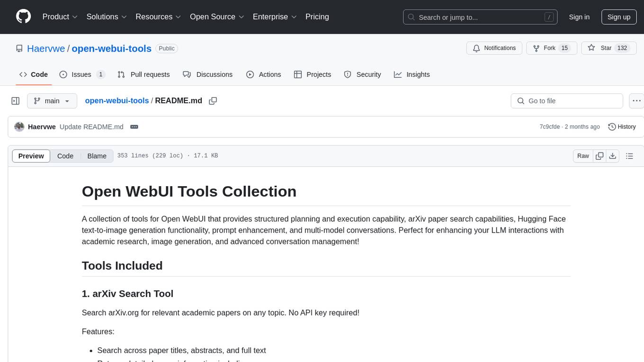Open the Update README.md commit message
This screenshot has width=644, height=362.
tap(91, 127)
